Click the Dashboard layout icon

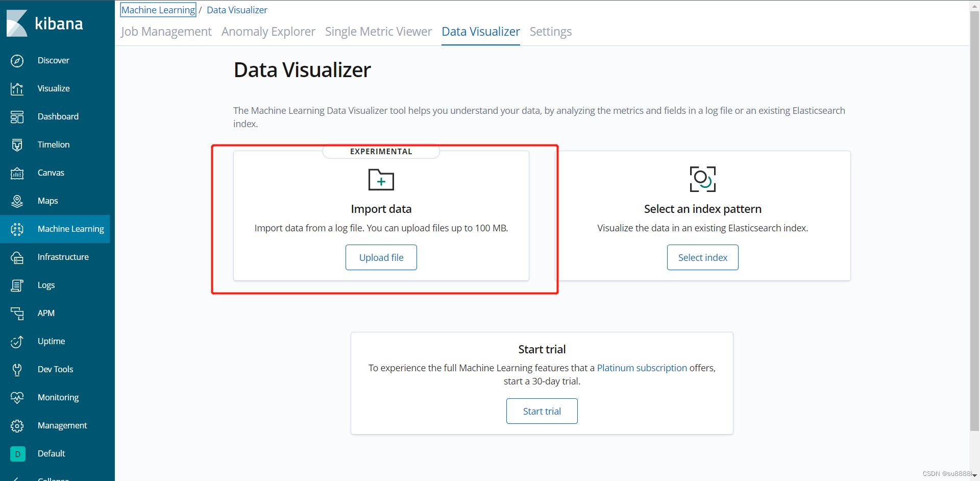click(x=17, y=117)
